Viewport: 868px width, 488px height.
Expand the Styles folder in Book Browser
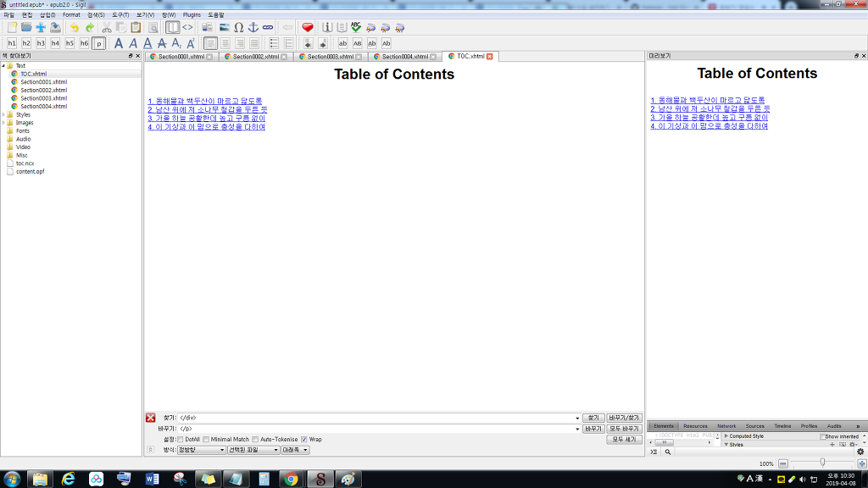tap(3, 114)
